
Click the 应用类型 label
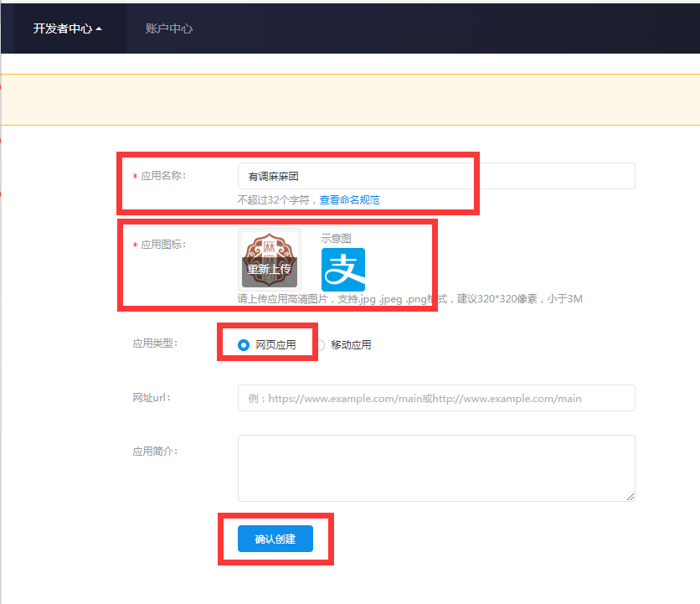coord(155,343)
